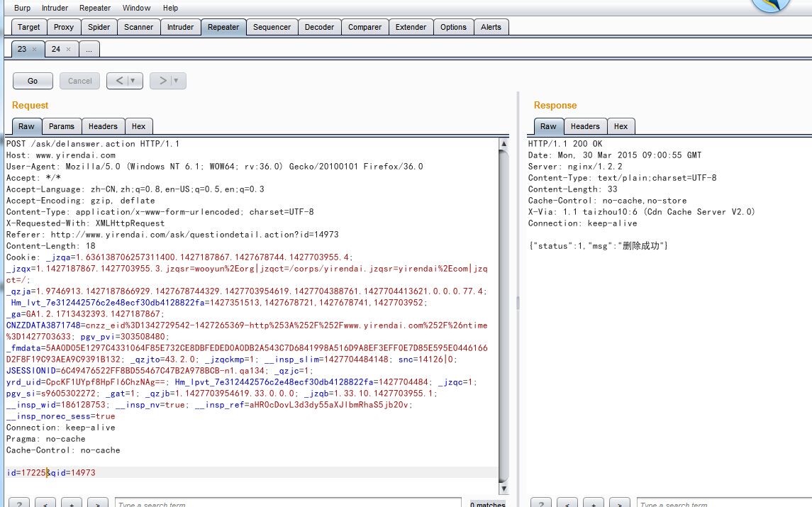Click the request search help '?' button
The width and height of the screenshot is (812, 507).
point(19,504)
